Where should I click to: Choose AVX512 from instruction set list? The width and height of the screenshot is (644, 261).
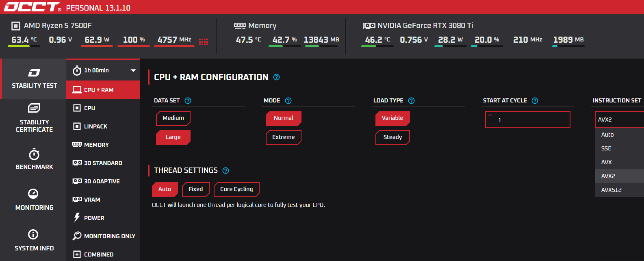pyautogui.click(x=611, y=190)
